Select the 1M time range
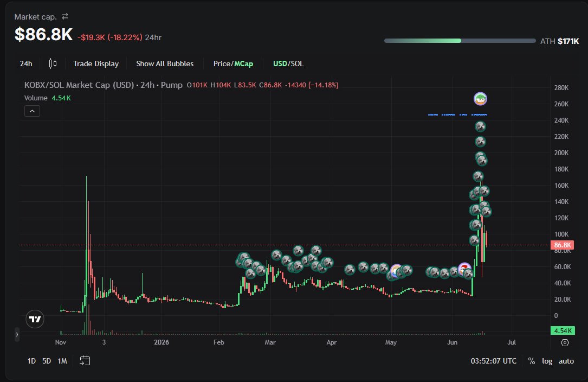This screenshot has width=588, height=382. click(62, 361)
